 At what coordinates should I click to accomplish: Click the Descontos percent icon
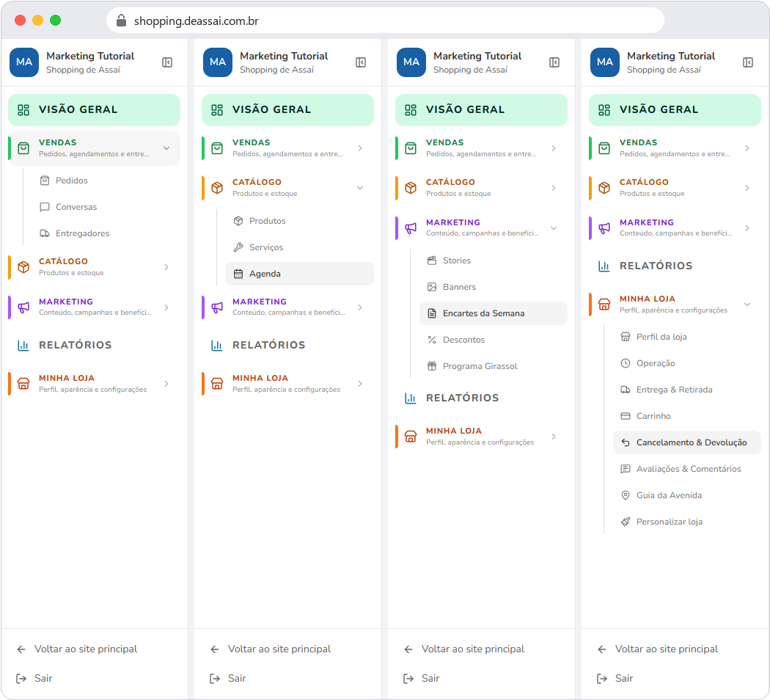[432, 340]
